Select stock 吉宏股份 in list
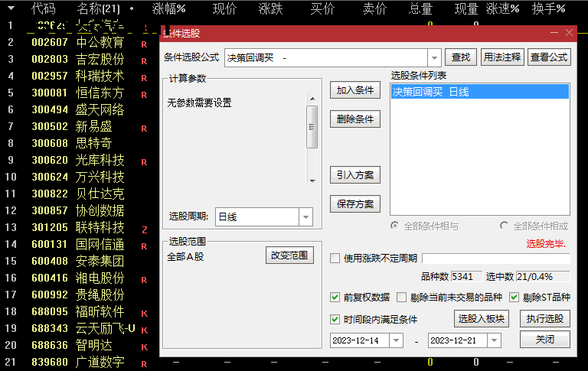 [100, 59]
